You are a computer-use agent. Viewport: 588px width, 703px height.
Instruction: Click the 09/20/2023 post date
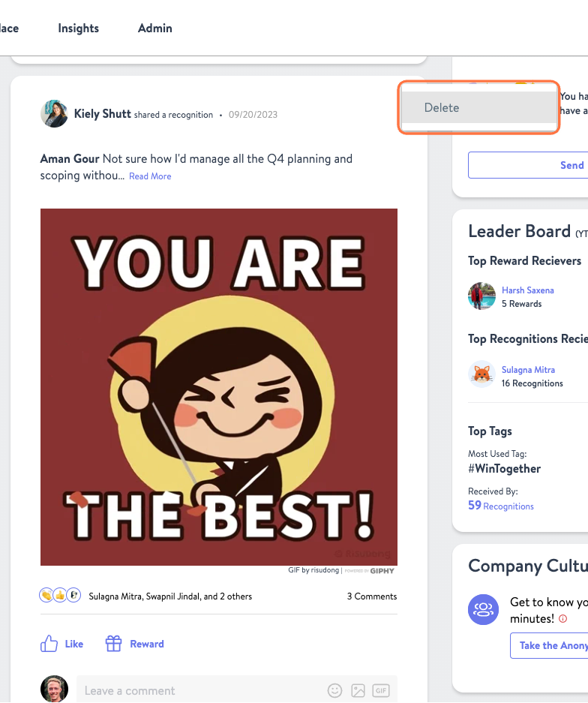coord(253,115)
